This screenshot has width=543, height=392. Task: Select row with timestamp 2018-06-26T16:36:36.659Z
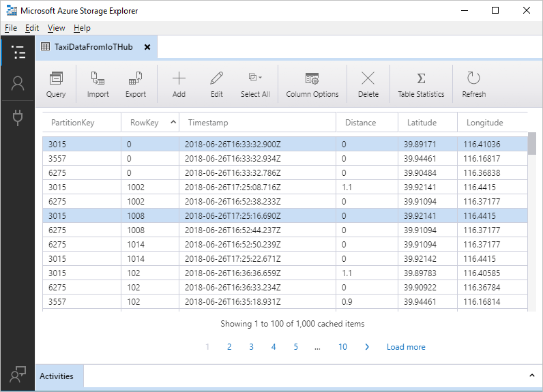[285, 273]
